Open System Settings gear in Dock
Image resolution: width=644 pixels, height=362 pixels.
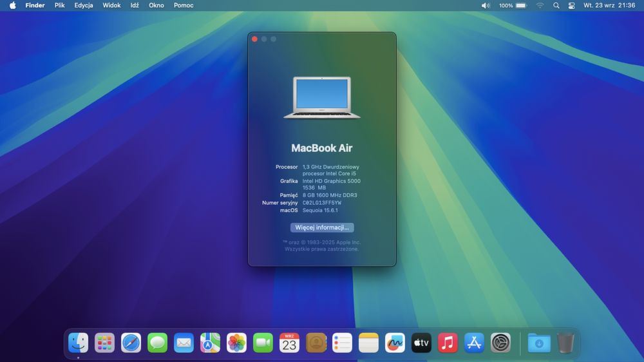click(x=500, y=343)
